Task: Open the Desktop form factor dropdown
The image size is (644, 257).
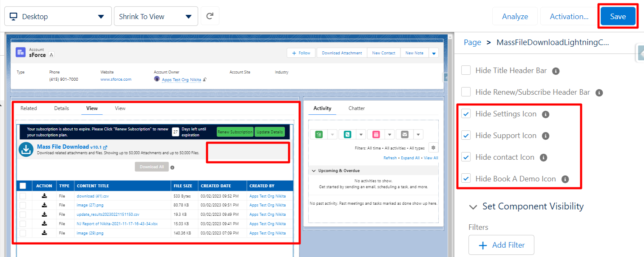Action: point(58,17)
